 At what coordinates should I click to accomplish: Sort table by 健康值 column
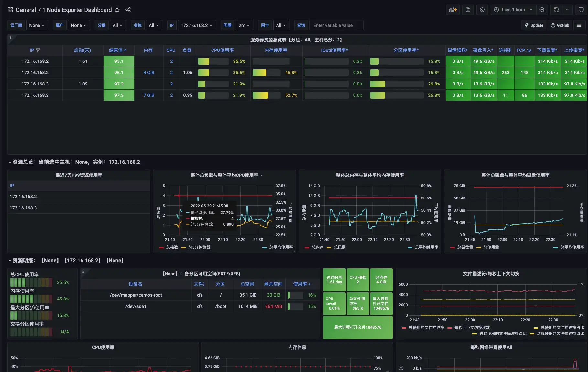118,50
